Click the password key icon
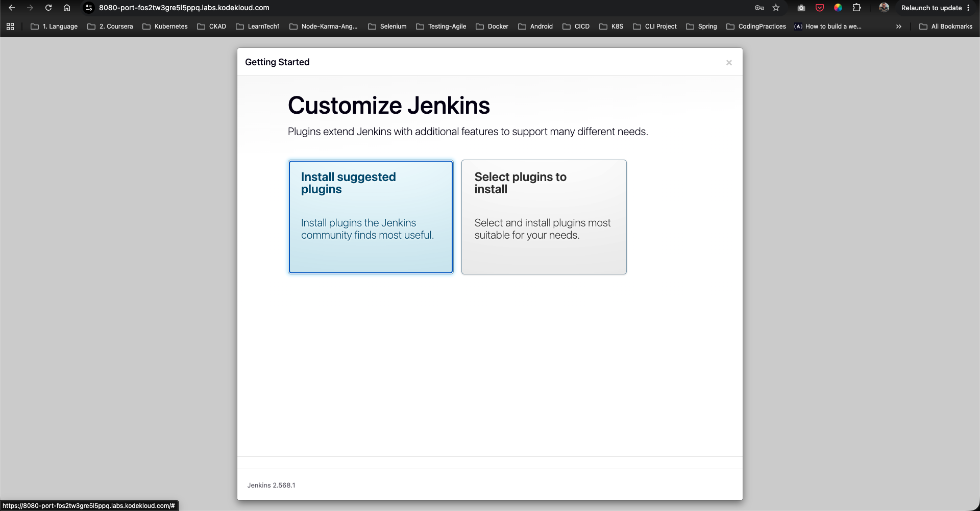 click(x=759, y=8)
